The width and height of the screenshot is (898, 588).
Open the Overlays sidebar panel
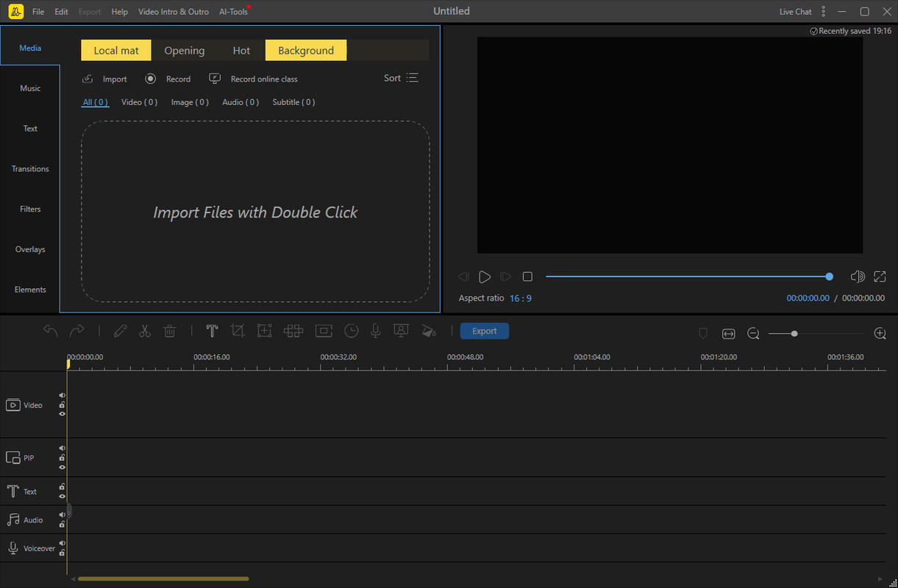tap(30, 250)
